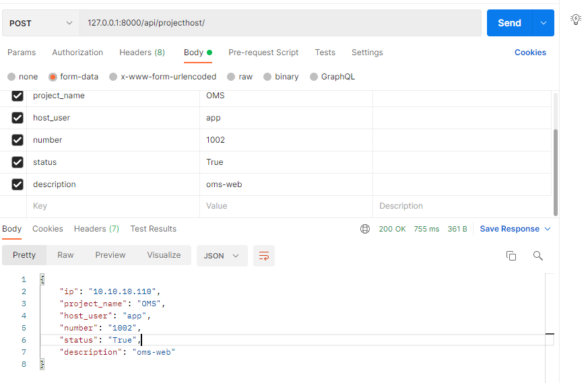Select the none body type radio

[x=11, y=77]
